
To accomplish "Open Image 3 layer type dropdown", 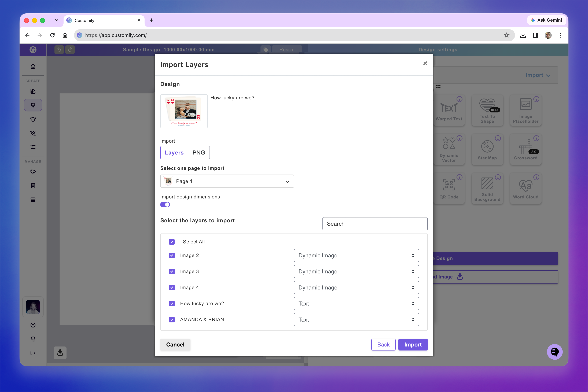I will pos(356,272).
